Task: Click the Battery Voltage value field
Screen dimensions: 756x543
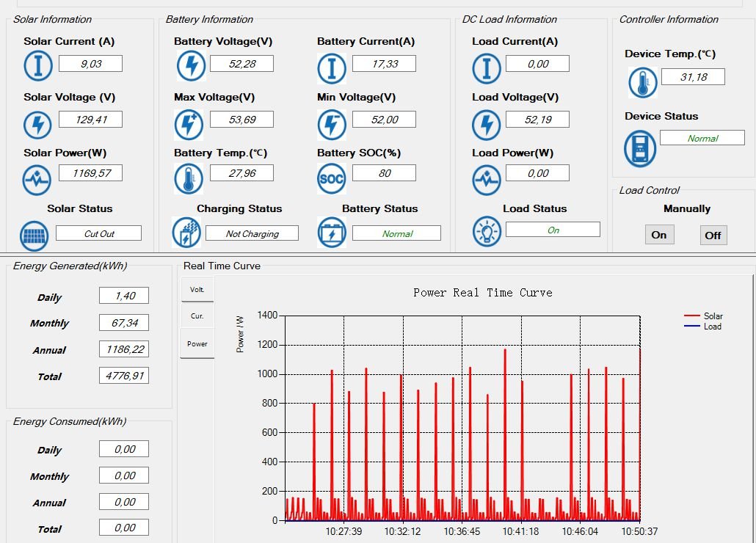Action: point(241,64)
